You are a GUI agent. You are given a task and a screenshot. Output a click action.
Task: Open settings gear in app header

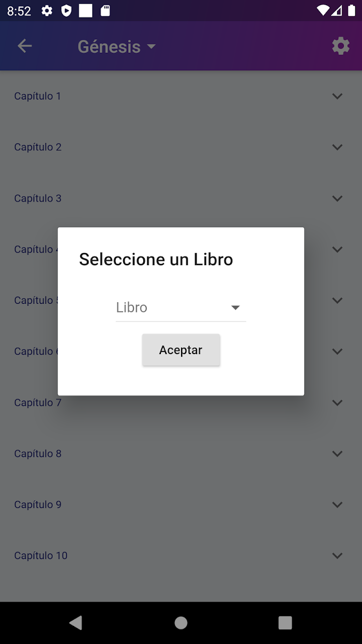341,46
